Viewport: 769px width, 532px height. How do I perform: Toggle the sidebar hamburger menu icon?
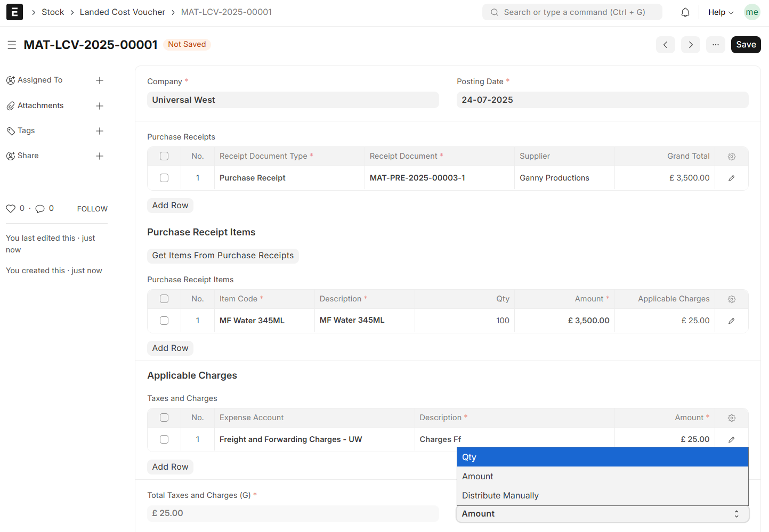pyautogui.click(x=12, y=45)
